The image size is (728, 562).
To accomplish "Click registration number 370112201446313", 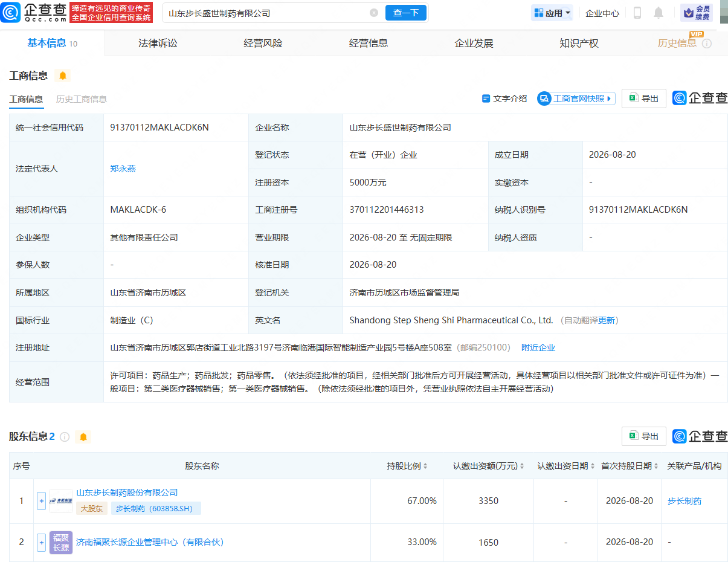I will 387,210.
